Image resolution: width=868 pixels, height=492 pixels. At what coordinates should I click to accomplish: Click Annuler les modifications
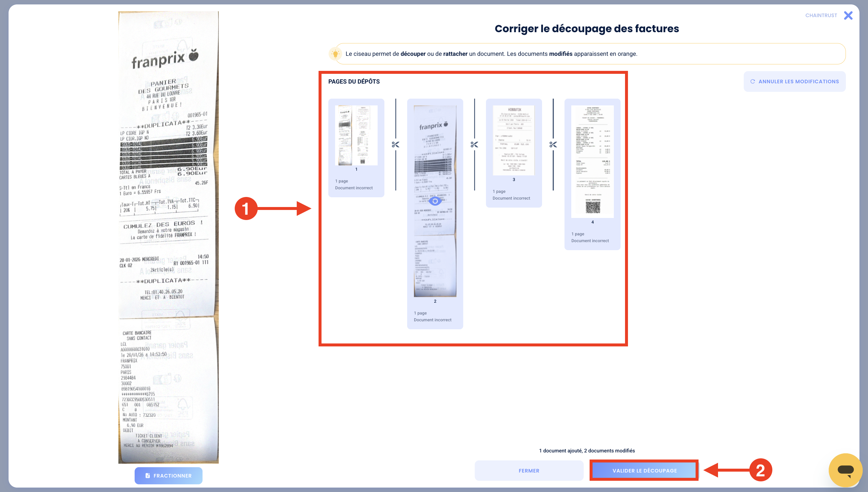click(794, 82)
